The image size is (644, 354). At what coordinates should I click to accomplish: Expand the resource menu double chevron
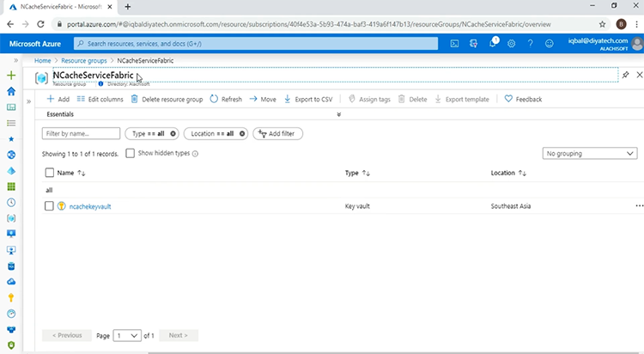point(28,101)
